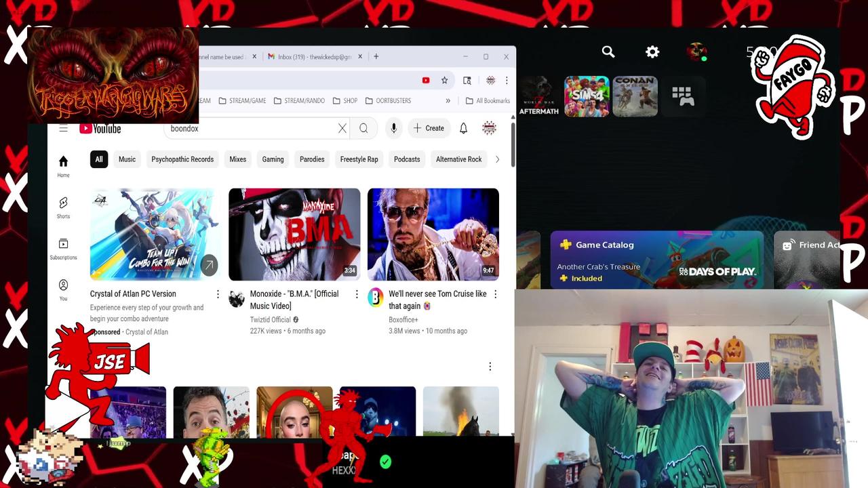
Task: Close the Gmail Inbox tab
Action: (360, 57)
